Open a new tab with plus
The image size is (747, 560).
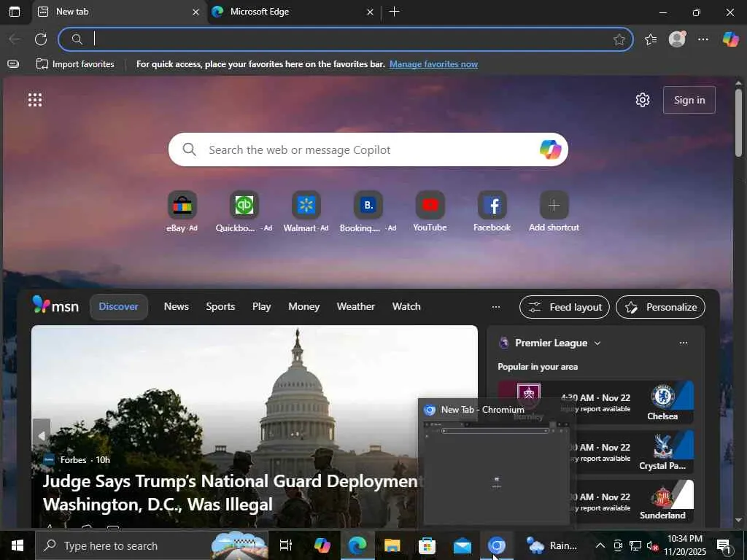[395, 12]
